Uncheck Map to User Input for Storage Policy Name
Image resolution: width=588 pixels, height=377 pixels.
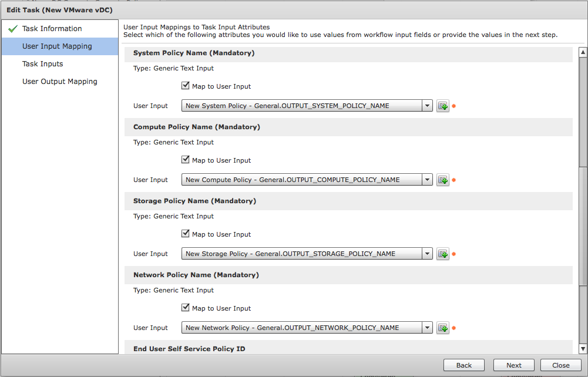pyautogui.click(x=185, y=234)
